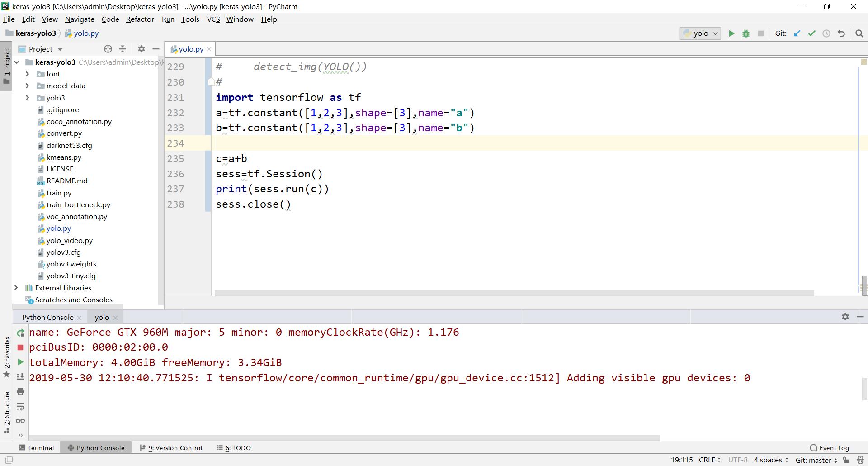
Task: Update project with the blue Git download arrow
Action: point(797,33)
